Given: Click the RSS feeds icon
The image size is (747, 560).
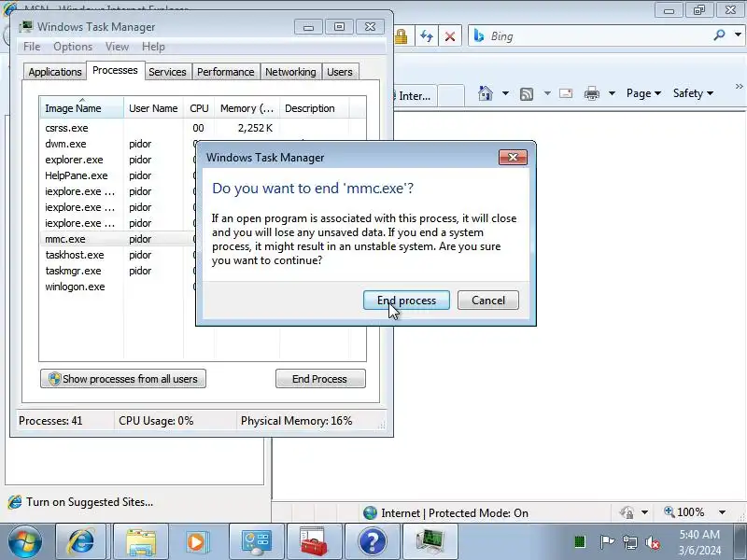Looking at the screenshot, I should click(x=527, y=94).
